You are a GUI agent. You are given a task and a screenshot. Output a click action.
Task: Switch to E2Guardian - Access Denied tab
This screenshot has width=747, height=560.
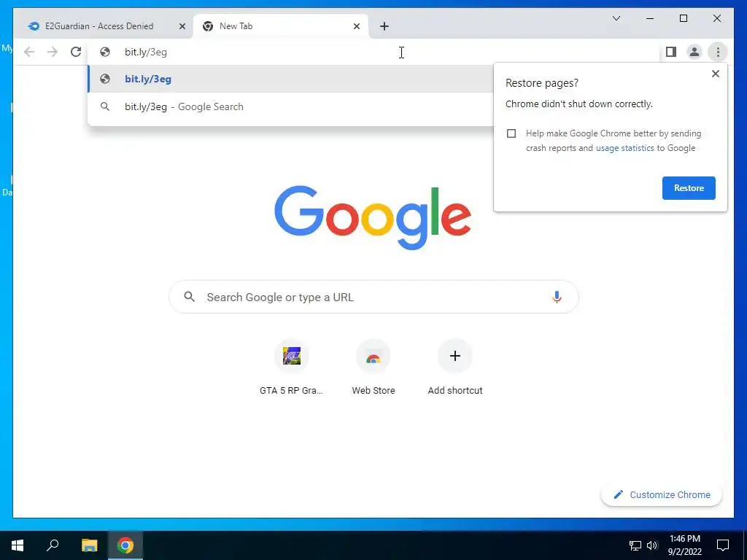click(100, 26)
